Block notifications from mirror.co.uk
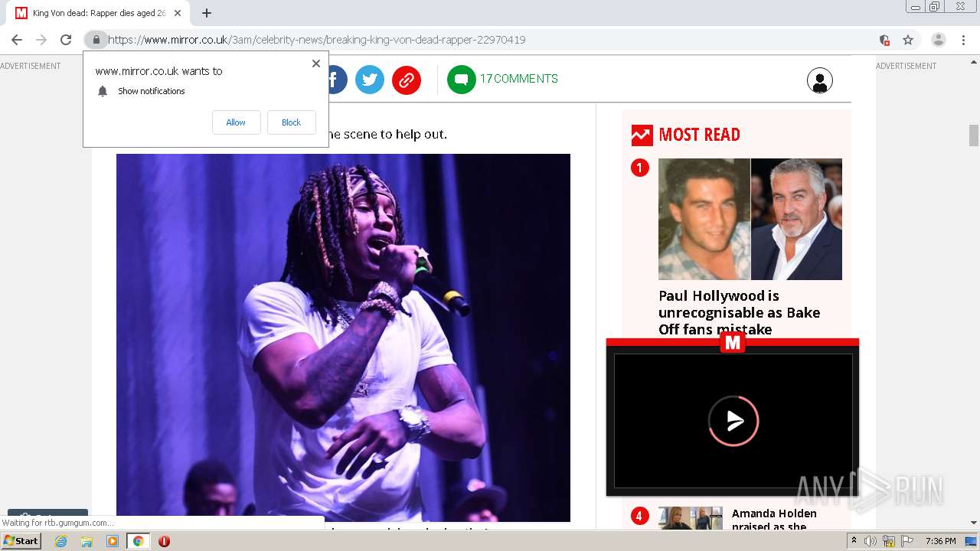 coord(291,122)
